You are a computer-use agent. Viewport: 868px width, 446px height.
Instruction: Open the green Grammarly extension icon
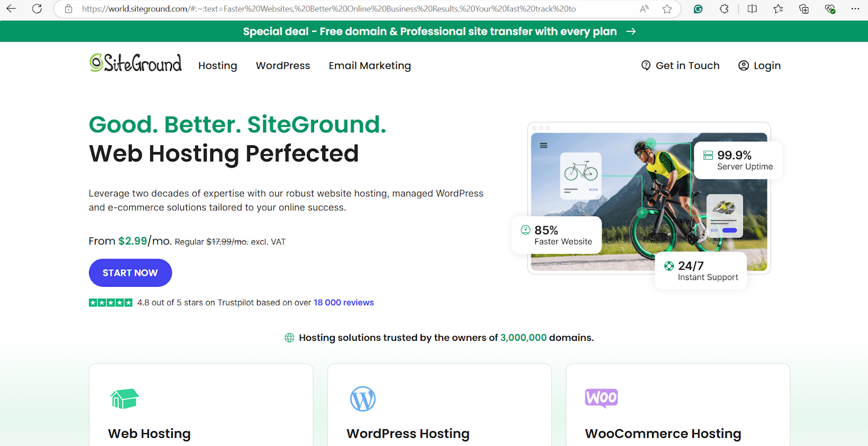[x=698, y=9]
